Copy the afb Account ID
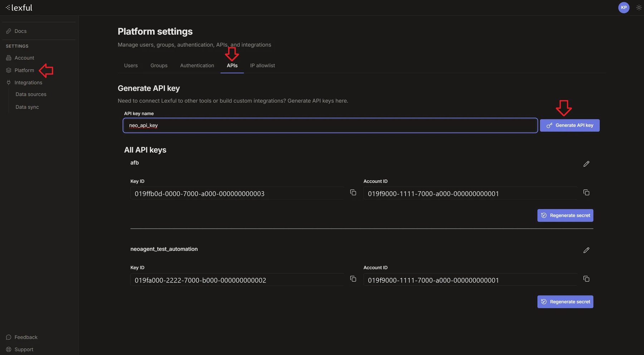644x355 pixels. (x=586, y=192)
